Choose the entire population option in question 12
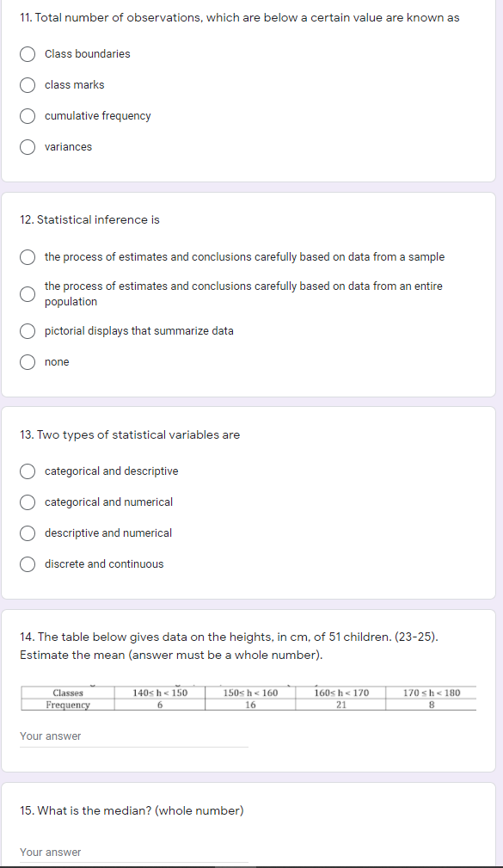This screenshot has width=503, height=868. click(27, 294)
